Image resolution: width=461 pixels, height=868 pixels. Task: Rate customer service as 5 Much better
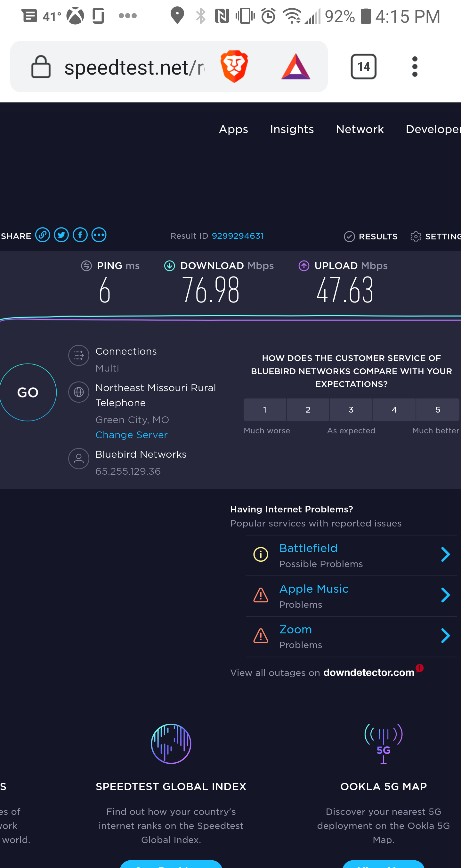tap(437, 409)
